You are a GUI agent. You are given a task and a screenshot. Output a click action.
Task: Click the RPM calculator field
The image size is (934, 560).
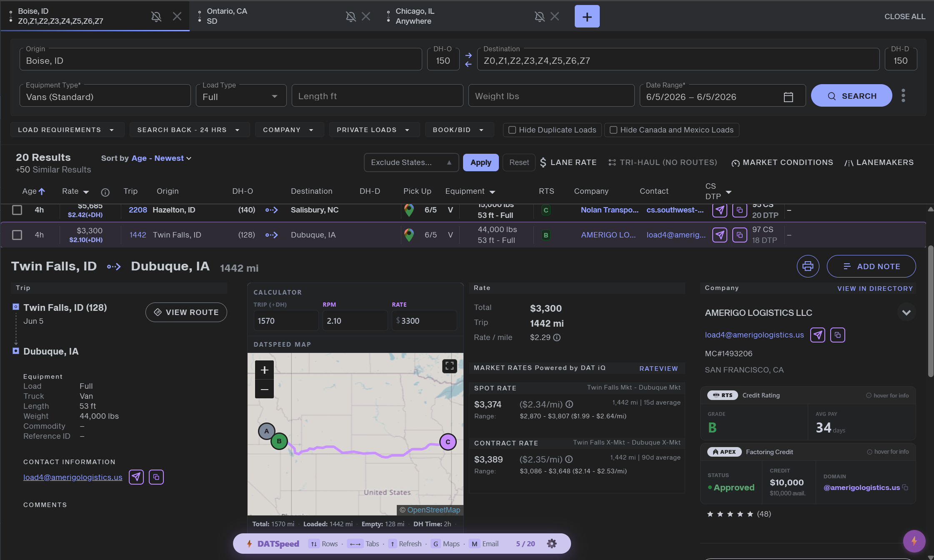click(355, 321)
